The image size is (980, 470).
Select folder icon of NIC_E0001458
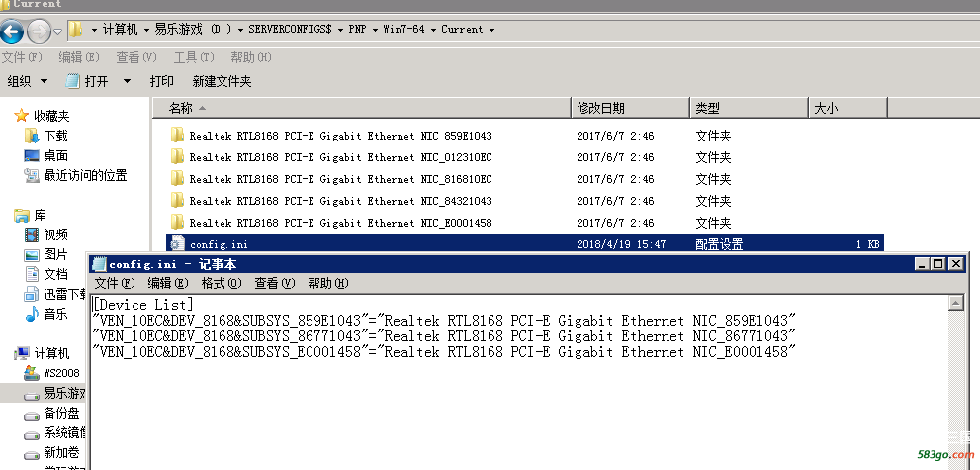177,223
